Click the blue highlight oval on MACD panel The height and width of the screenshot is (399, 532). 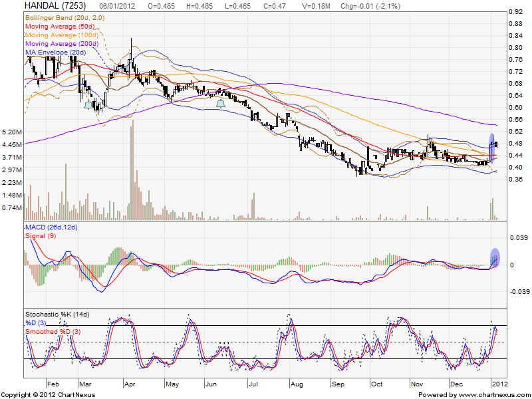point(495,257)
